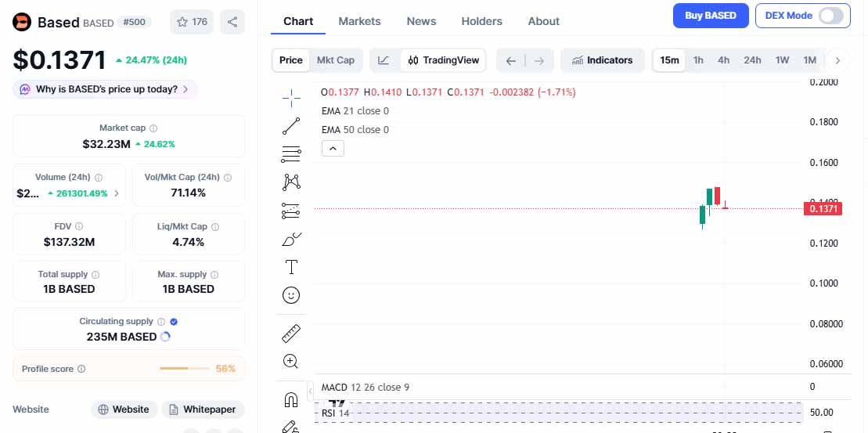Open the Whitepaper link
Image resolution: width=868 pixels, height=433 pixels.
pyautogui.click(x=203, y=410)
